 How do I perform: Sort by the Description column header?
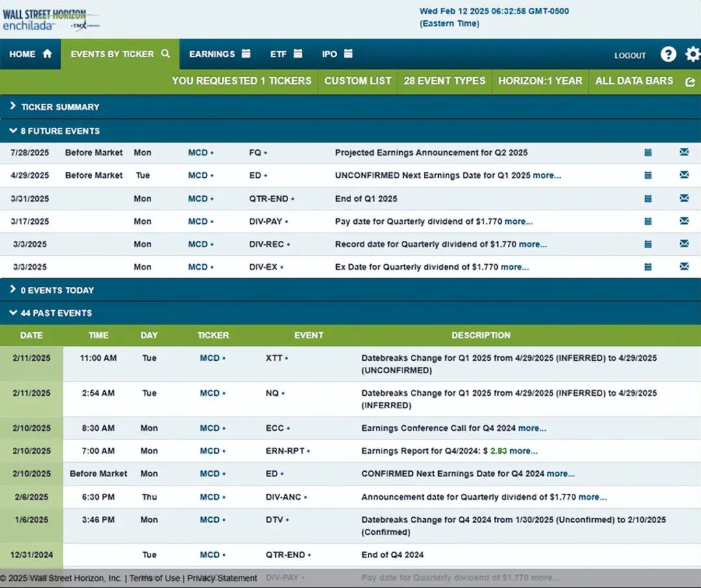tap(480, 336)
